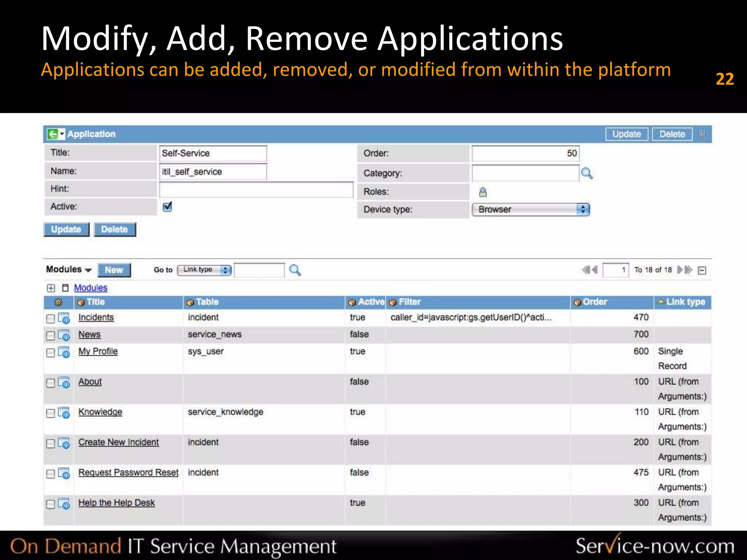The width and height of the screenshot is (747, 560).
Task: Open preview icon for News row
Action: point(64,335)
